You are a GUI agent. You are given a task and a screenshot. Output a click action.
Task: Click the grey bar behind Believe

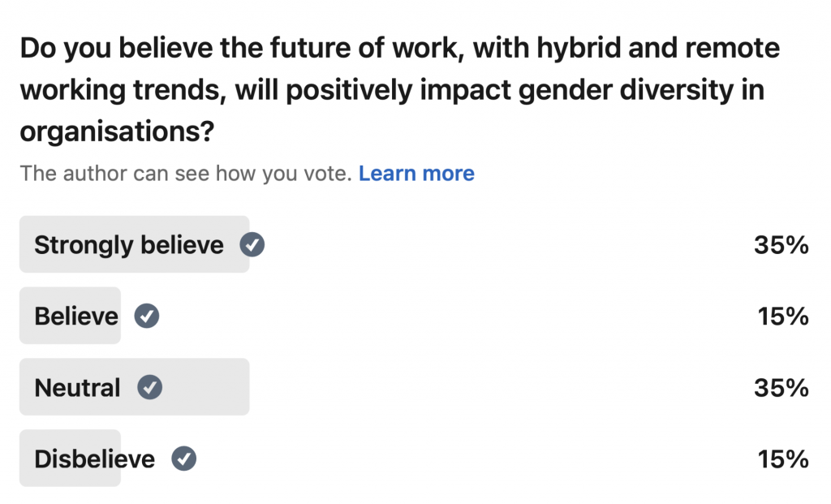coord(70,316)
